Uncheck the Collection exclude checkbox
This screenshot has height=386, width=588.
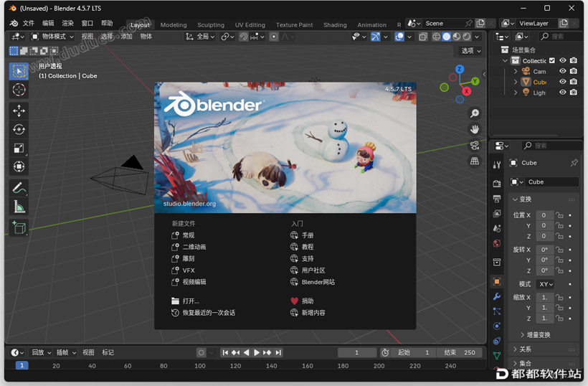click(x=551, y=60)
